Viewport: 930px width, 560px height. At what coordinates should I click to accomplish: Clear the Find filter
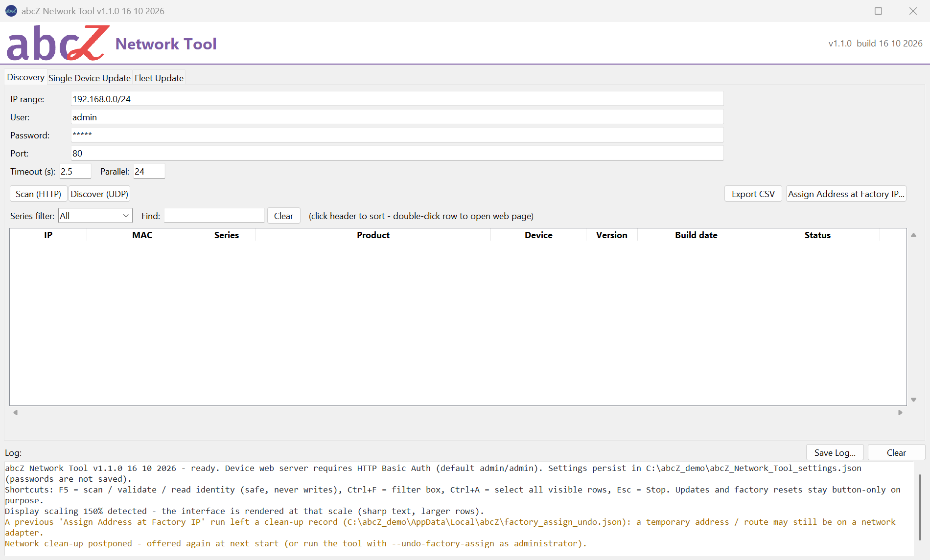(283, 216)
